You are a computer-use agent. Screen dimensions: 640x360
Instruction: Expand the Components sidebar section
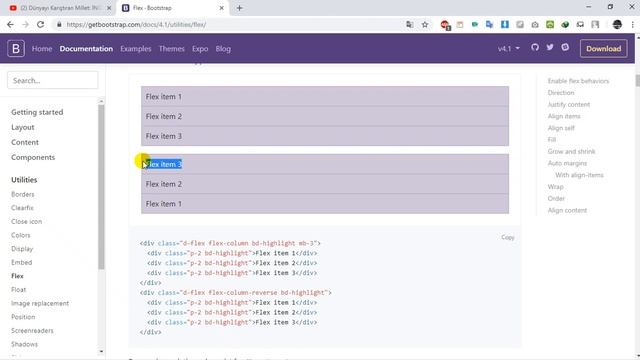tap(33, 157)
